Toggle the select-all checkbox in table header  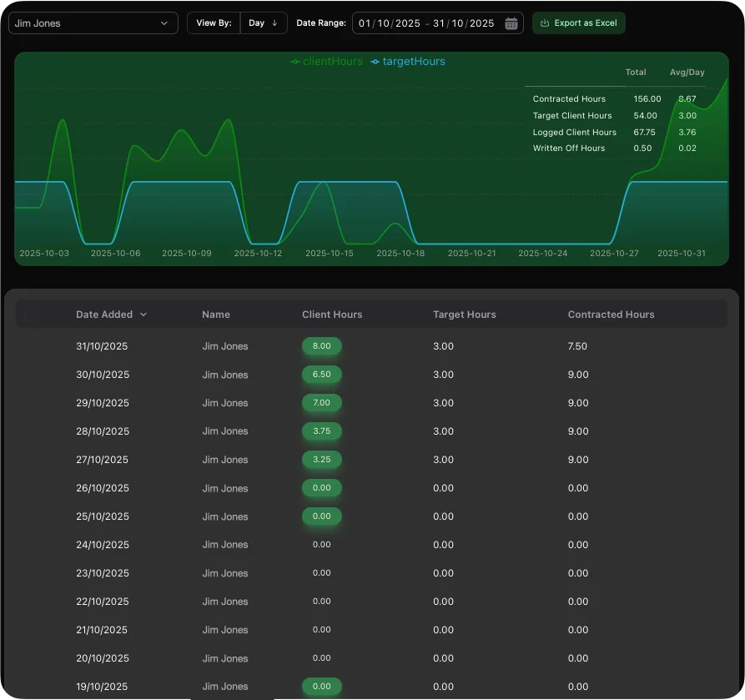click(x=31, y=315)
